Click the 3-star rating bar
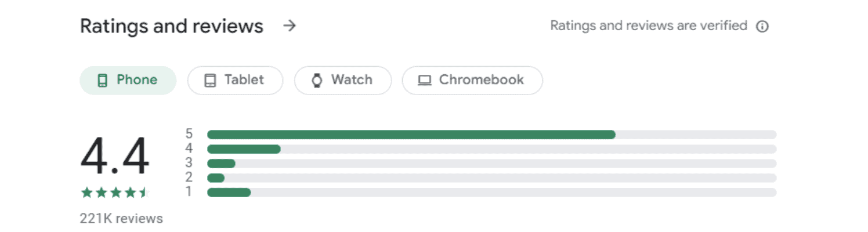Screen dimensions: 868x232 (x=491, y=164)
